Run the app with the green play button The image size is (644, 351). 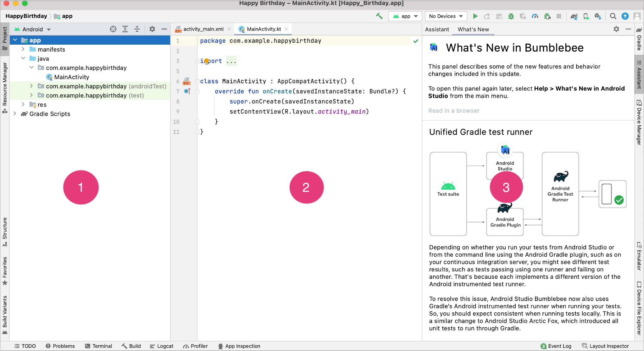tap(475, 16)
